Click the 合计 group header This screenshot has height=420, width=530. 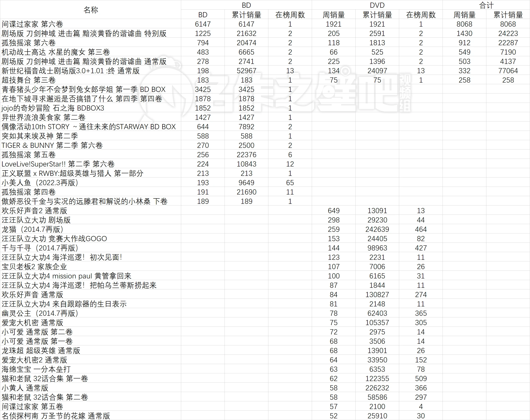click(x=486, y=5)
